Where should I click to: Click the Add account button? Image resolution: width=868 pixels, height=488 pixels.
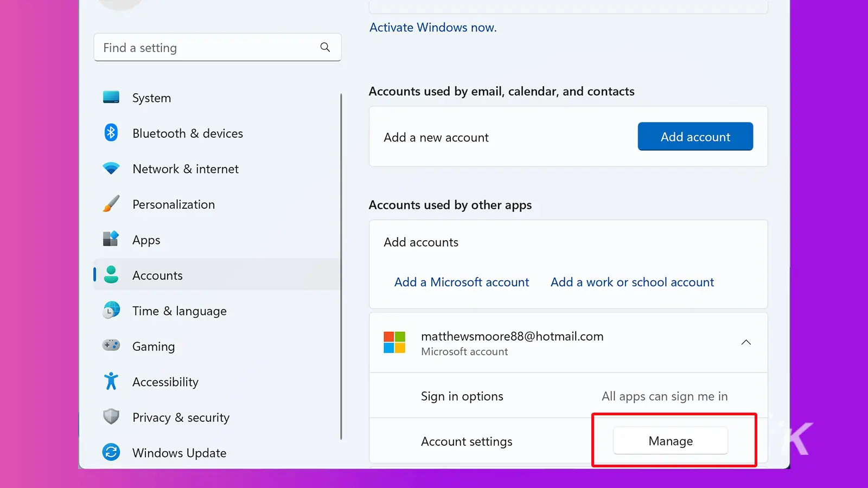[695, 137]
